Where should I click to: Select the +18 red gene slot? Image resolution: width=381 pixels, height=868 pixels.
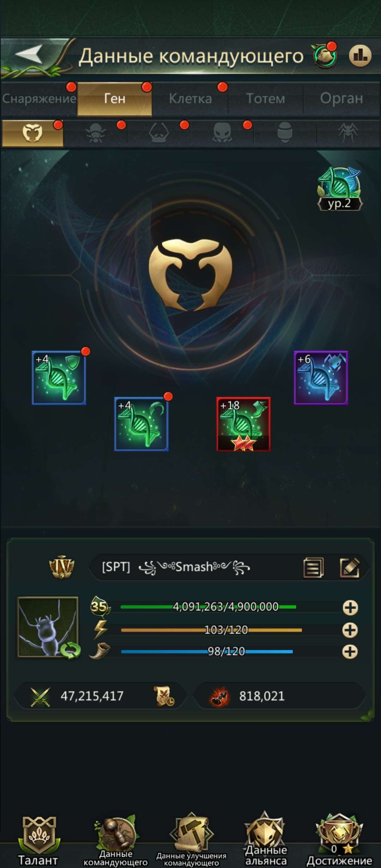(x=243, y=424)
